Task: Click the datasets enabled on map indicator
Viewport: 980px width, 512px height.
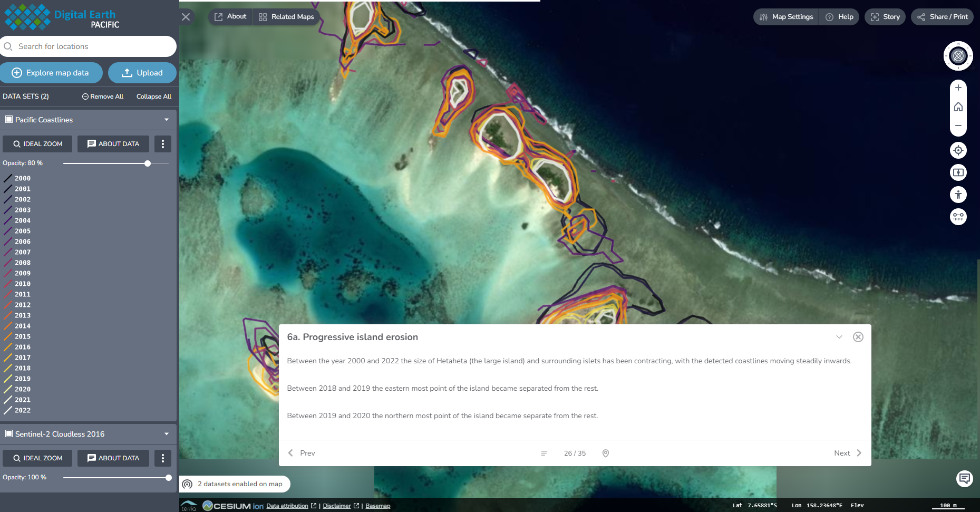Action: [235, 484]
